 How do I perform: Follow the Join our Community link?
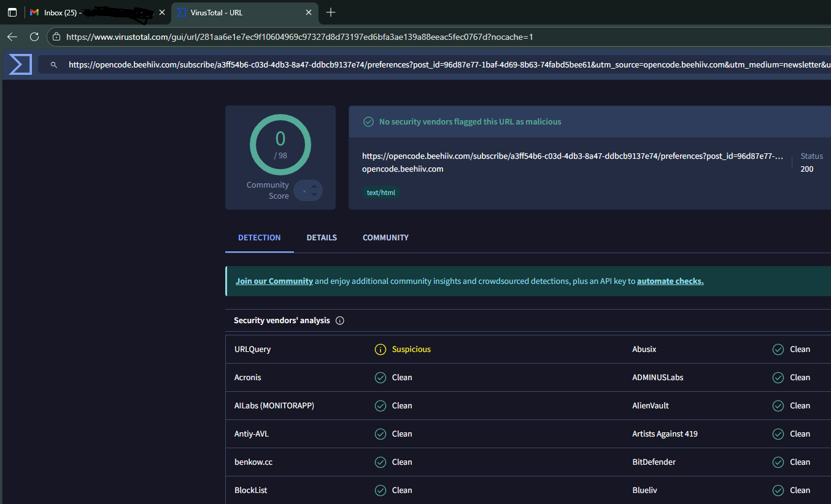coord(274,281)
